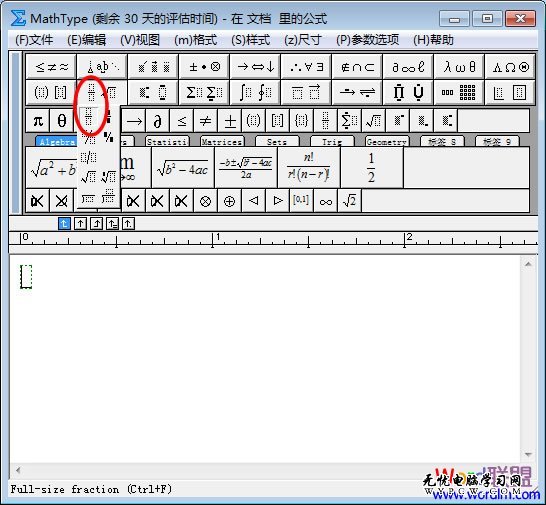Select the left-justified tab stop button
Screen dimensions: 546x505
pos(64,223)
